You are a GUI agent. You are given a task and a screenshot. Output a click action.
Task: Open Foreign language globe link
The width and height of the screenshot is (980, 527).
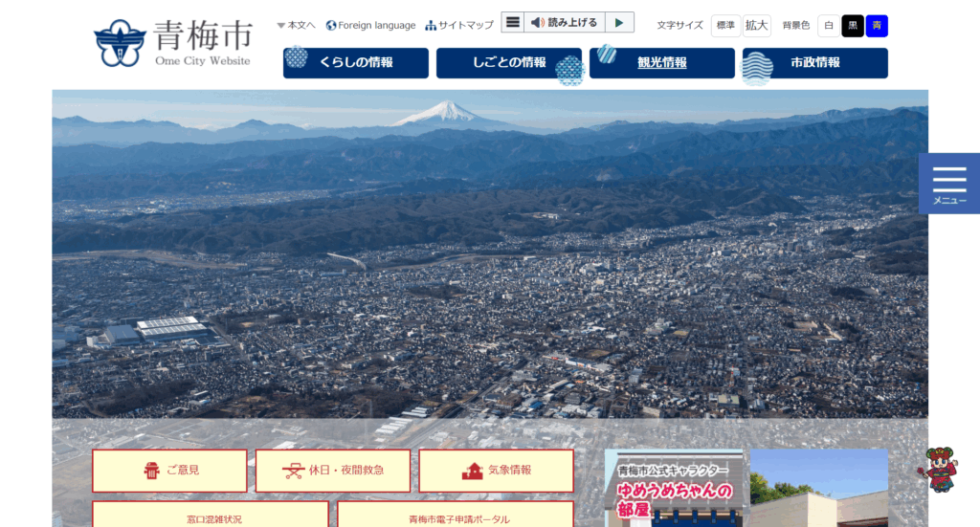(x=370, y=26)
